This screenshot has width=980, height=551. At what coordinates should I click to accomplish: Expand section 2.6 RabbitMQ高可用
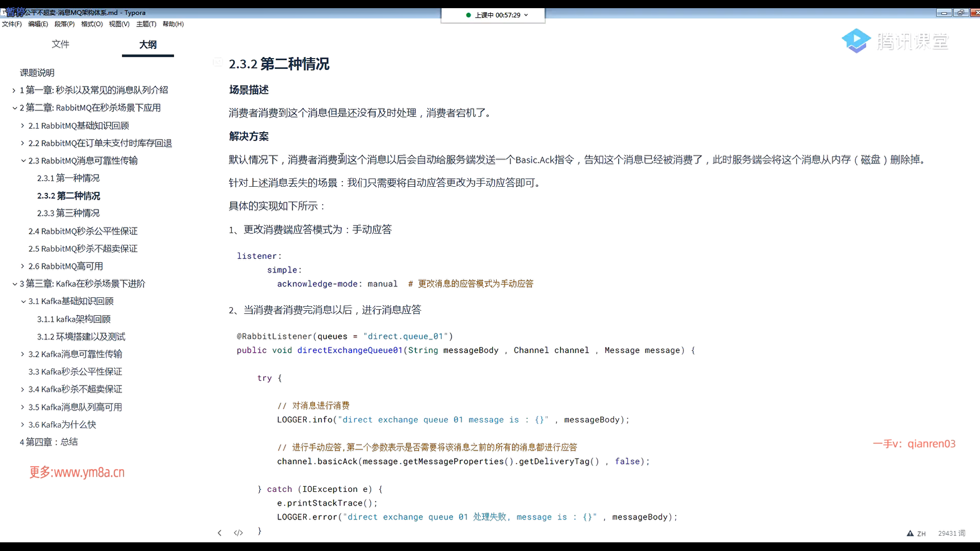point(22,266)
